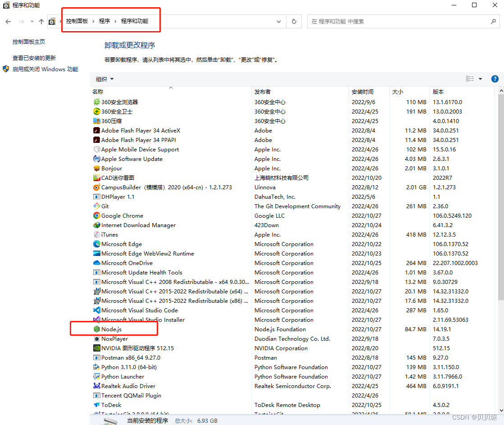Click the Apple Software Update icon
This screenshot has width=504, height=425.
click(x=96, y=159)
